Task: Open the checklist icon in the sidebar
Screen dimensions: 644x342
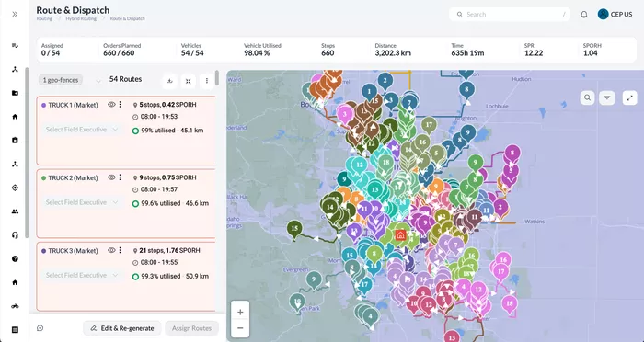Action: click(x=16, y=46)
